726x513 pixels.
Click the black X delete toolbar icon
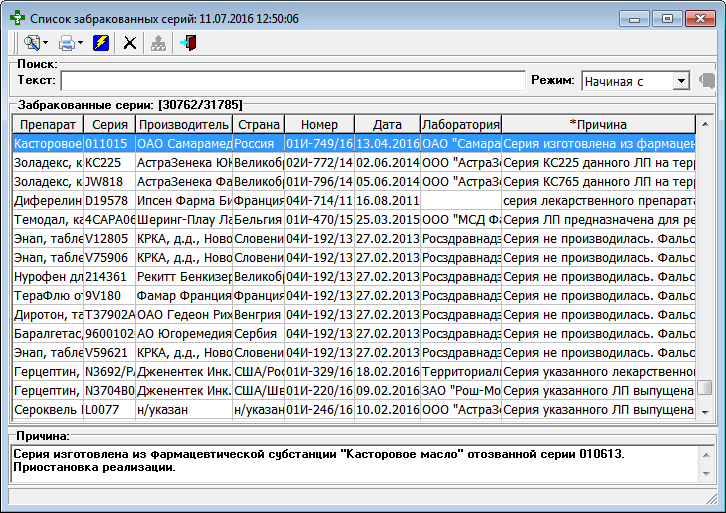(x=129, y=43)
